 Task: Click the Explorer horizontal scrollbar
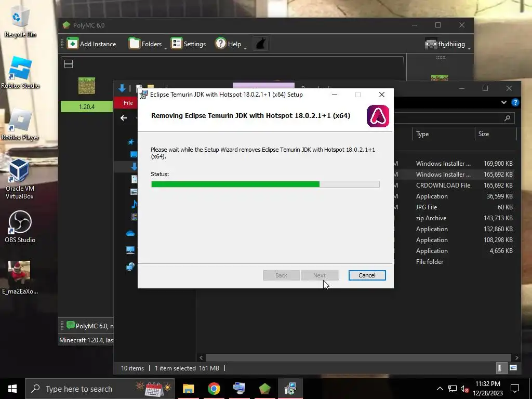[x=358, y=357]
